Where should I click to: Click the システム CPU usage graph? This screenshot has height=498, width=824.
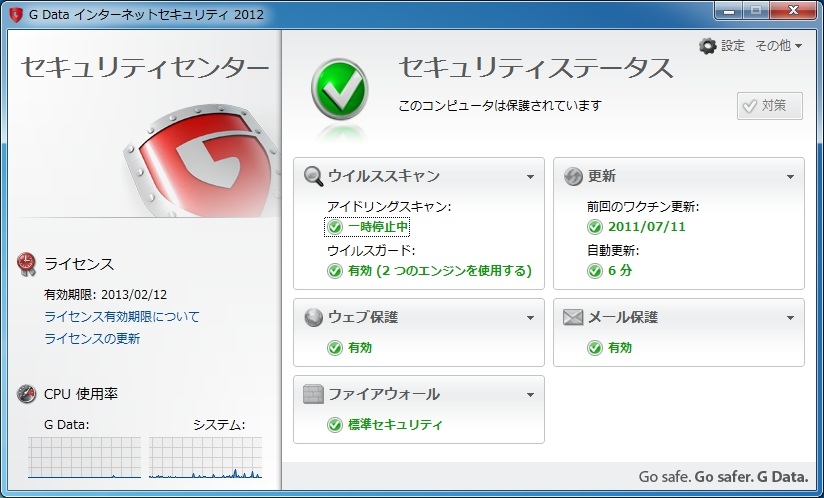point(205,458)
